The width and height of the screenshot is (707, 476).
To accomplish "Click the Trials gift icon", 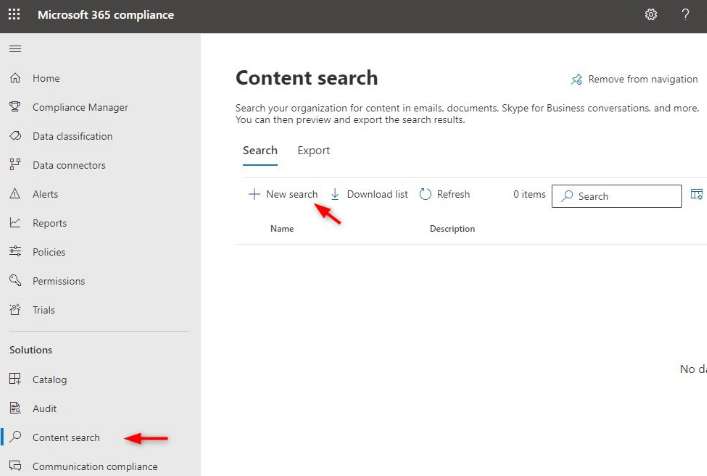I will [15, 310].
